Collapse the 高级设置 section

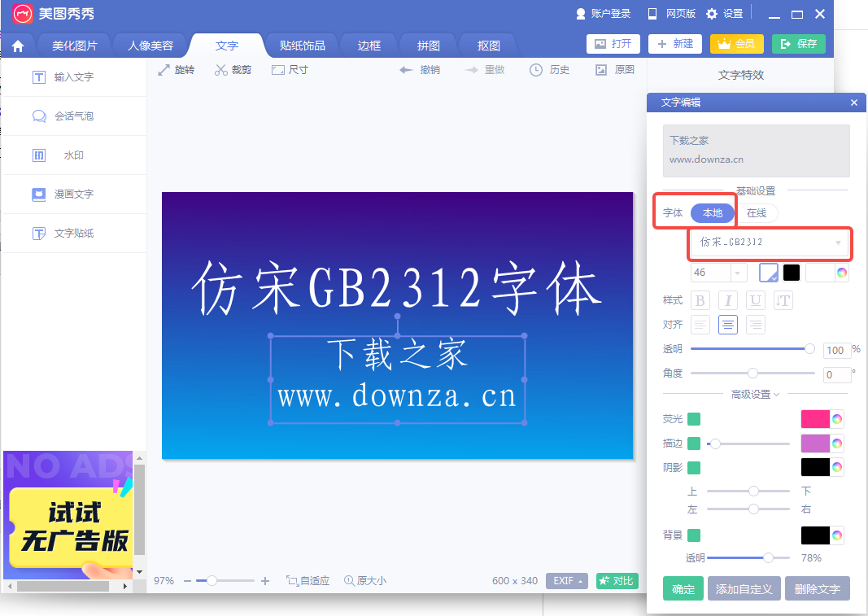(755, 395)
